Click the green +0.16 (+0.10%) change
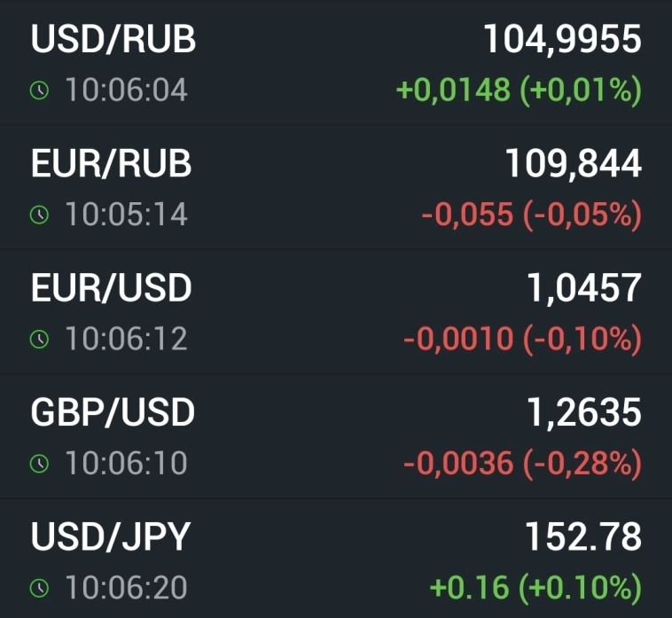 535,587
